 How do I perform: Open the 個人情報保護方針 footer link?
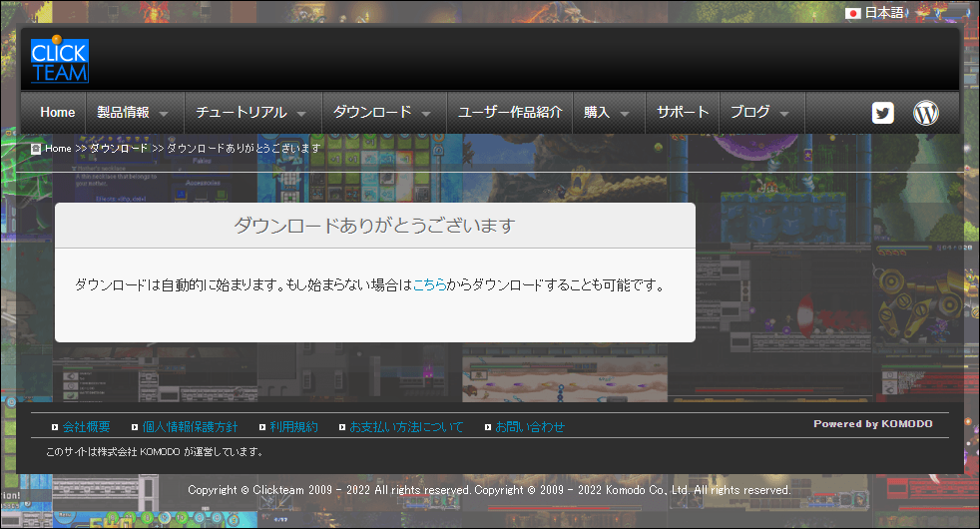click(x=190, y=427)
